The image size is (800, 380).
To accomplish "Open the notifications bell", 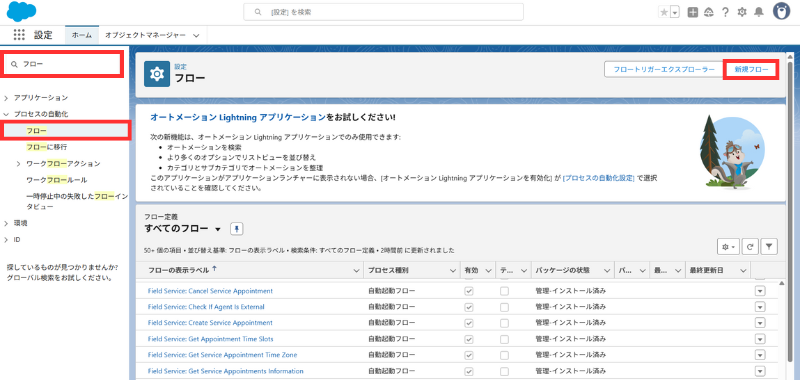I will point(759,13).
